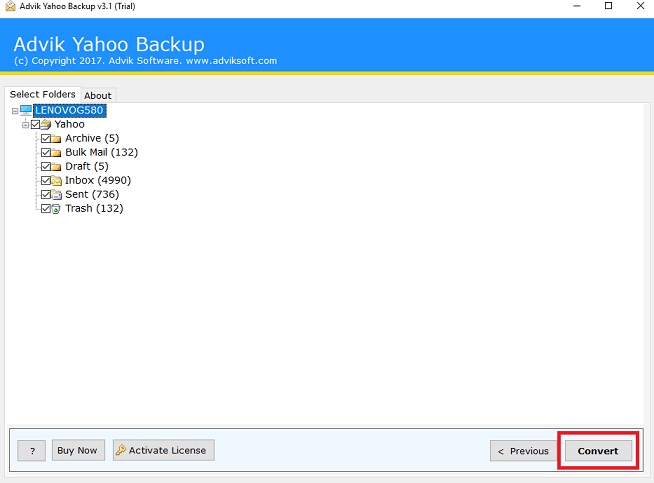The height and width of the screenshot is (483, 654).
Task: Go back with the Previous button
Action: click(523, 451)
